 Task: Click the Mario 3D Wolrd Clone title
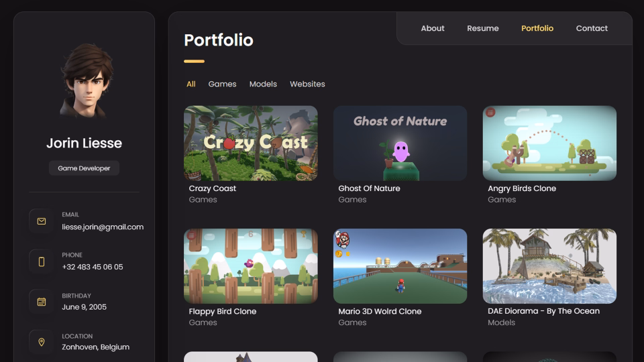pyautogui.click(x=380, y=311)
